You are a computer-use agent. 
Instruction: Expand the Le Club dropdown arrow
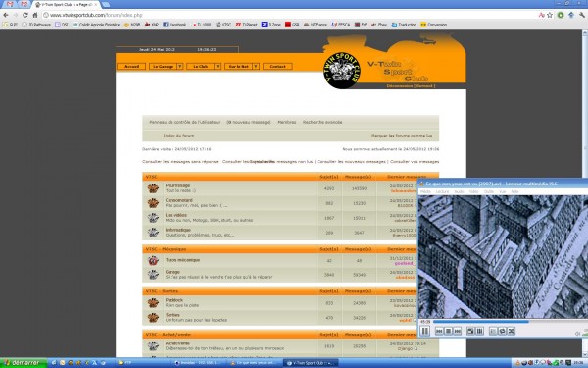[x=218, y=67]
